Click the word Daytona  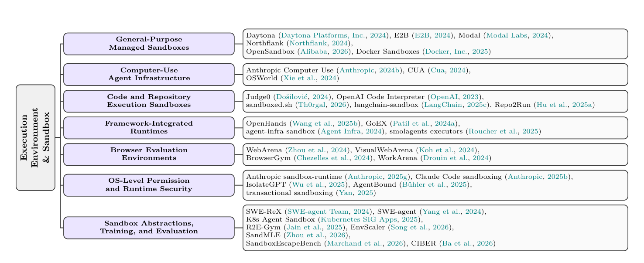(x=260, y=36)
